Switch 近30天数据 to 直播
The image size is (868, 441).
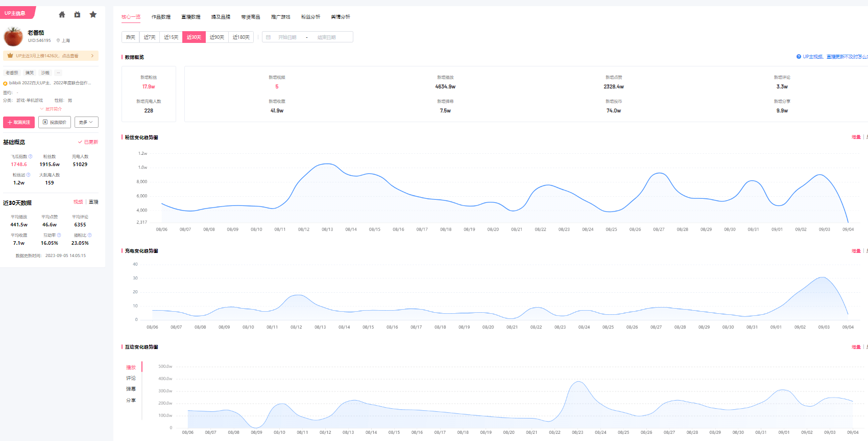click(x=93, y=202)
